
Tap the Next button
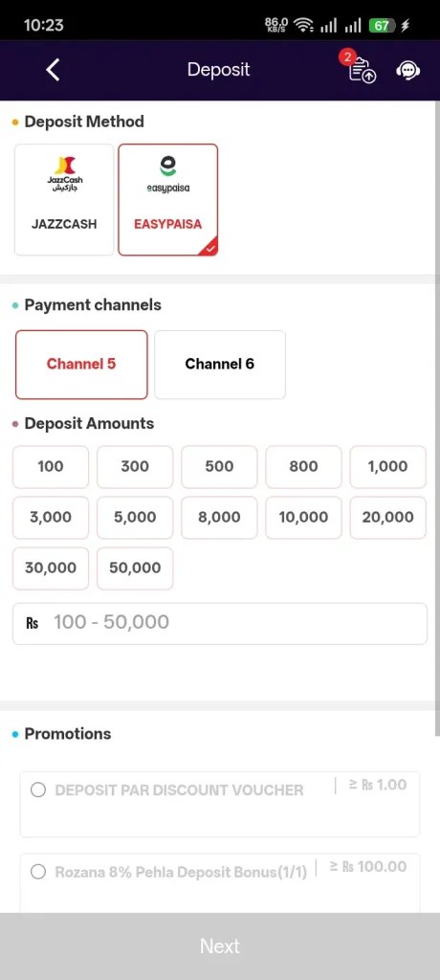pyautogui.click(x=220, y=947)
